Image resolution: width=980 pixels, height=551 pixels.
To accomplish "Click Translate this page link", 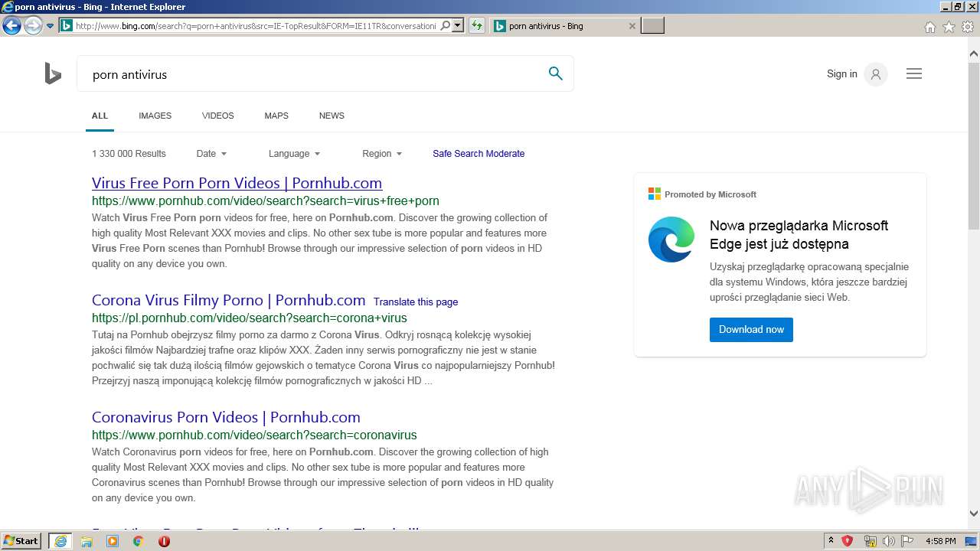I will (x=416, y=302).
